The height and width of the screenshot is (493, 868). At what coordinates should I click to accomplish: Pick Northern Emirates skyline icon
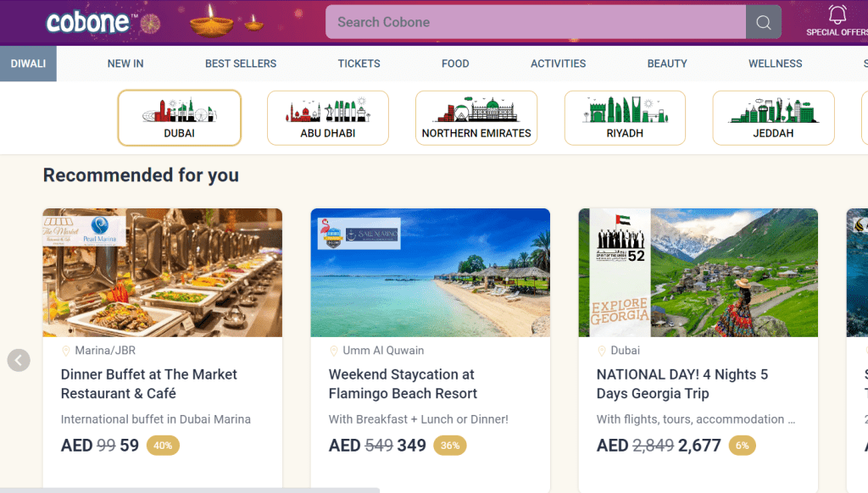pyautogui.click(x=476, y=111)
